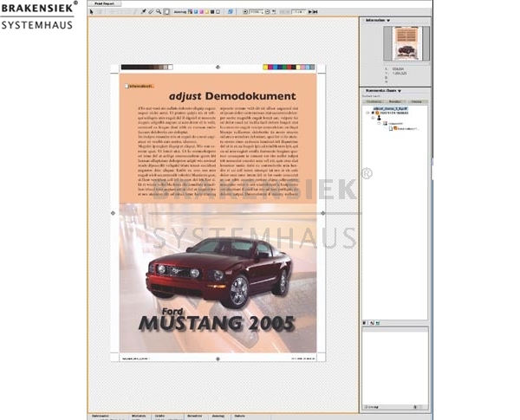Image resolution: width=520 pixels, height=420 pixels.
Task: Click the 'MUSTANG 2005' title text
Action: coord(216,323)
